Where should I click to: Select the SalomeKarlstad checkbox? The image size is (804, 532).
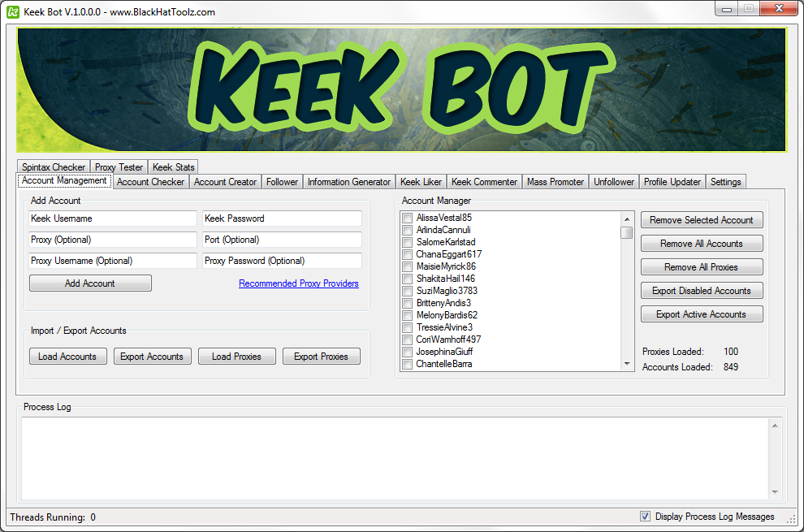click(407, 242)
